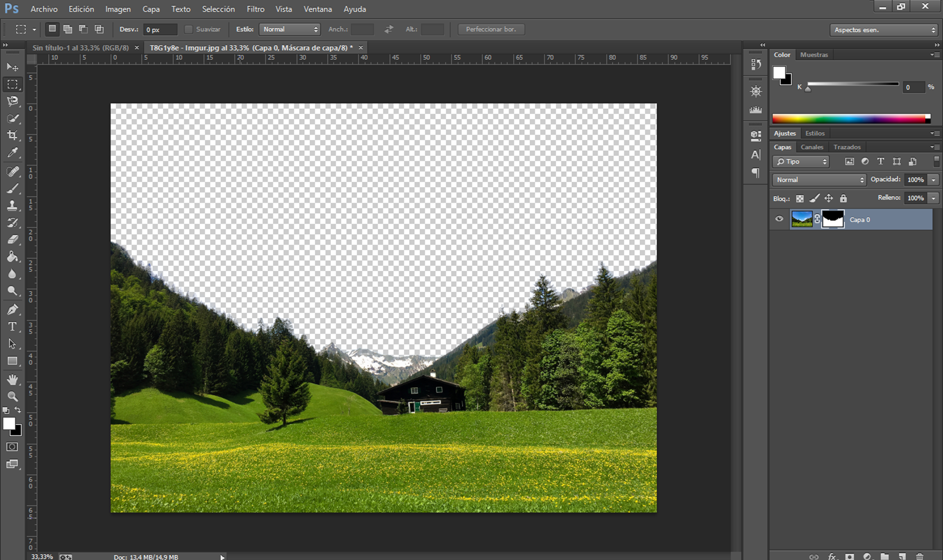
Task: Toggle the link between Capa 0 and mask
Action: coord(817,219)
